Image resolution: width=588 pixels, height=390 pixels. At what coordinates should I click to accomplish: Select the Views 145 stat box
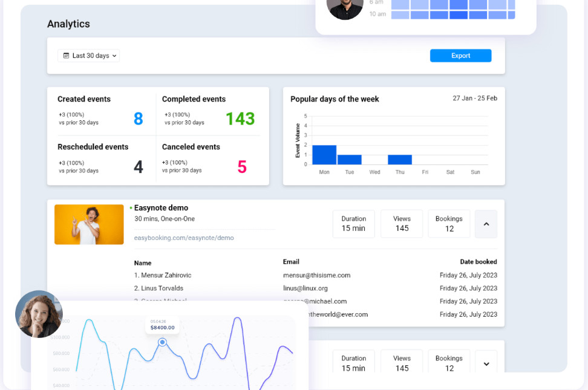coord(401,224)
